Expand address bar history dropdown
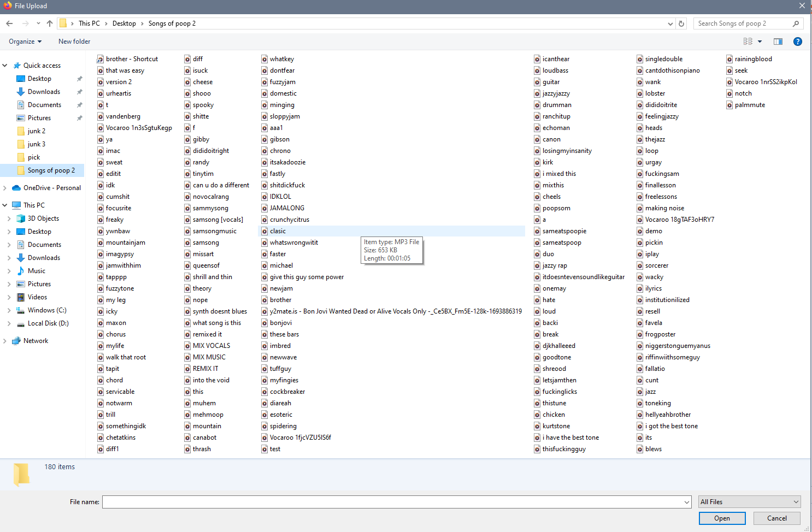This screenshot has height=532, width=812. 670,23
